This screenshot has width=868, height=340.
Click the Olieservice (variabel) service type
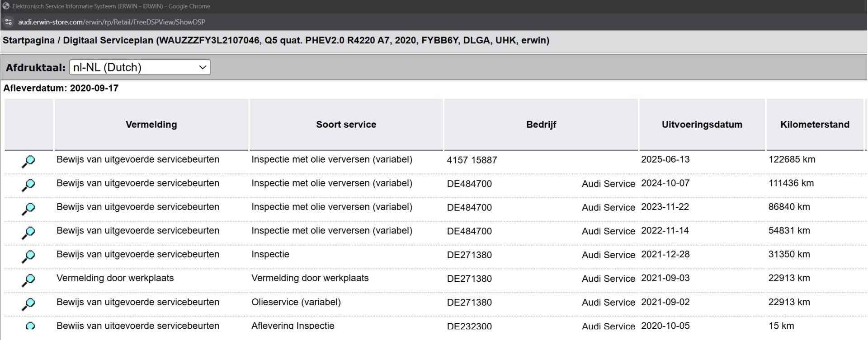click(296, 302)
